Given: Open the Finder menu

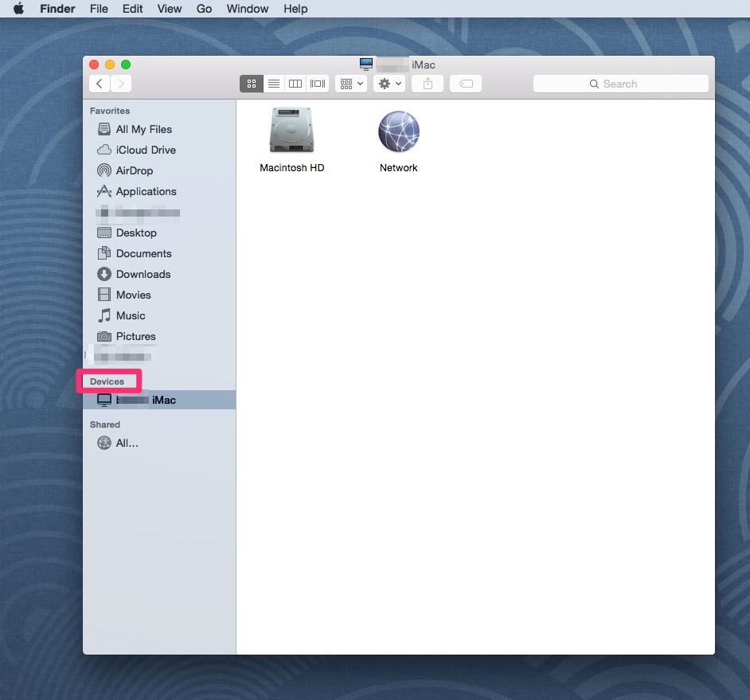Looking at the screenshot, I should 57,9.
